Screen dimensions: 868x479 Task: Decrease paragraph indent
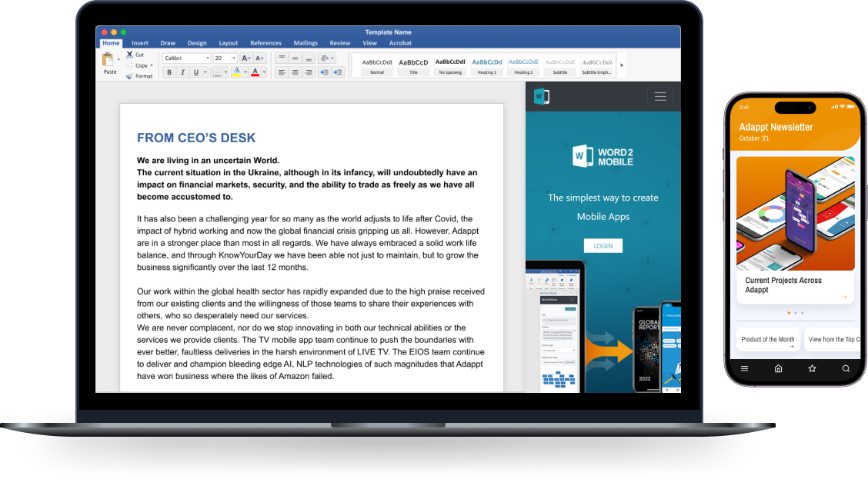pyautogui.click(x=325, y=72)
